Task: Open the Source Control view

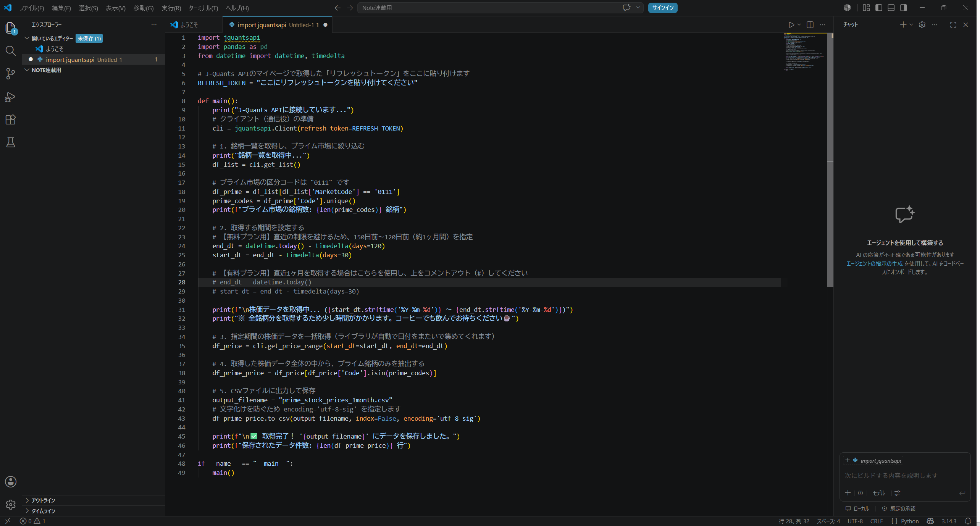Action: (x=11, y=74)
